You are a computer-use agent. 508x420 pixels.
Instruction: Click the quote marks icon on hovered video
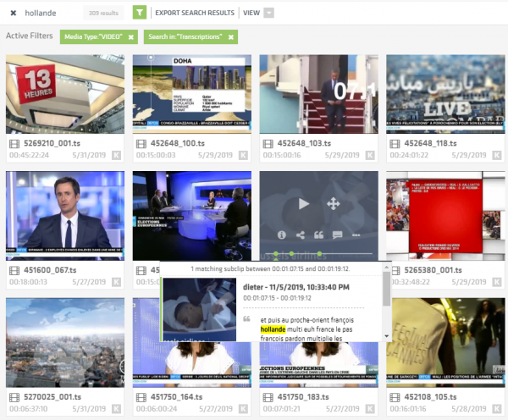(x=319, y=235)
